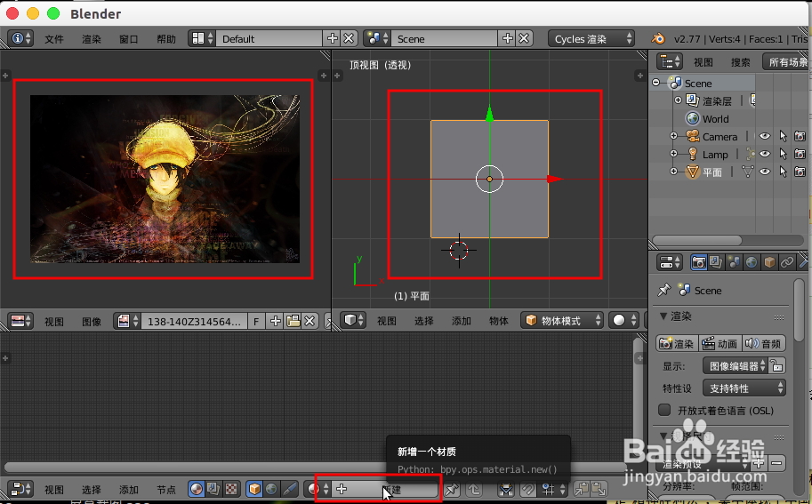The image size is (812, 504).
Task: Toggle 平面 visibility eye
Action: pos(765,172)
